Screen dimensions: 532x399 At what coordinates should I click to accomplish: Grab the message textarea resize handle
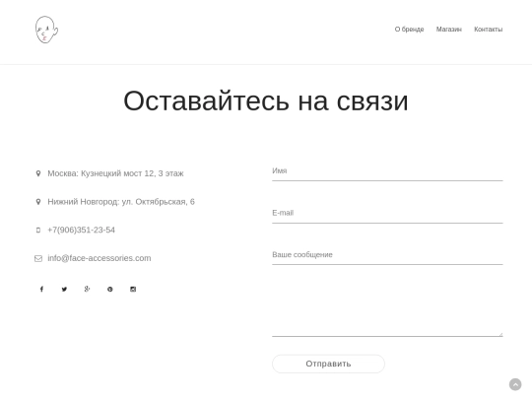pyautogui.click(x=500, y=334)
